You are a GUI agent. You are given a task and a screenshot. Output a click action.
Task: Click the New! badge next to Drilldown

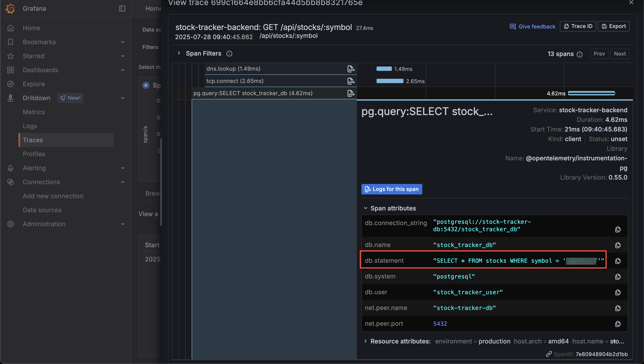coord(70,98)
